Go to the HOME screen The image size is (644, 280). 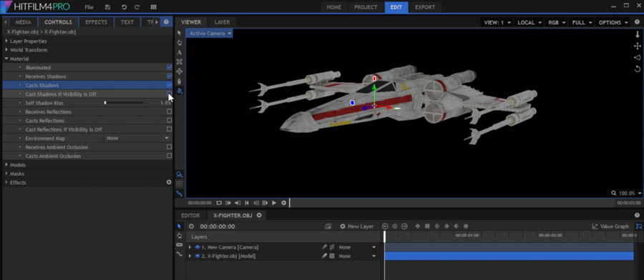point(334,7)
